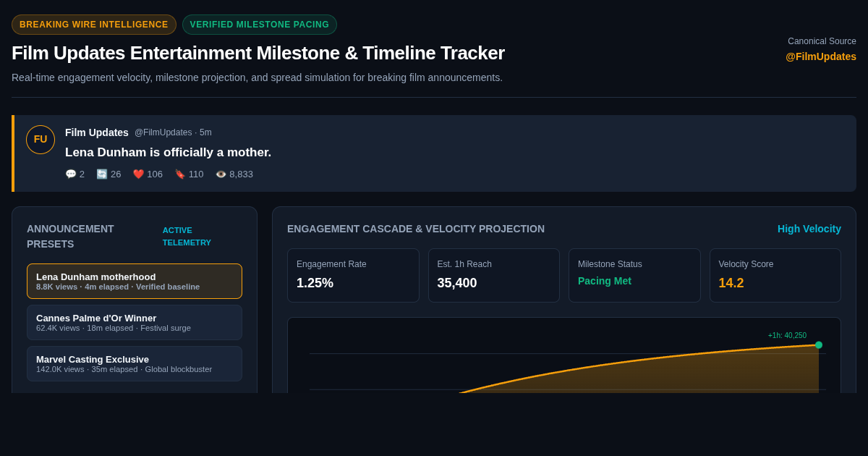Screen dimensions: 868x456
Task: Click the Canonical Source label
Action: [x=822, y=41]
